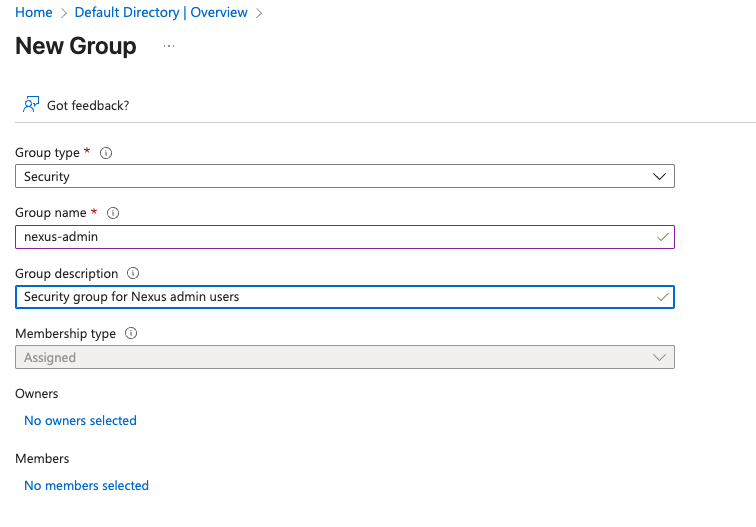
Task: Show info tooltip for Group type
Action: click(106, 153)
